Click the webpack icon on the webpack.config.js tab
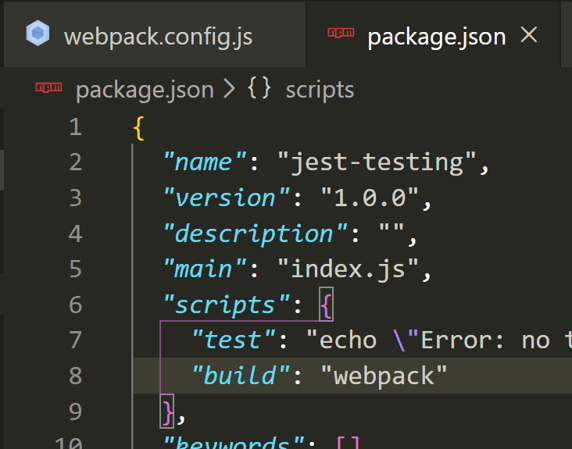The image size is (572, 449). point(38,33)
